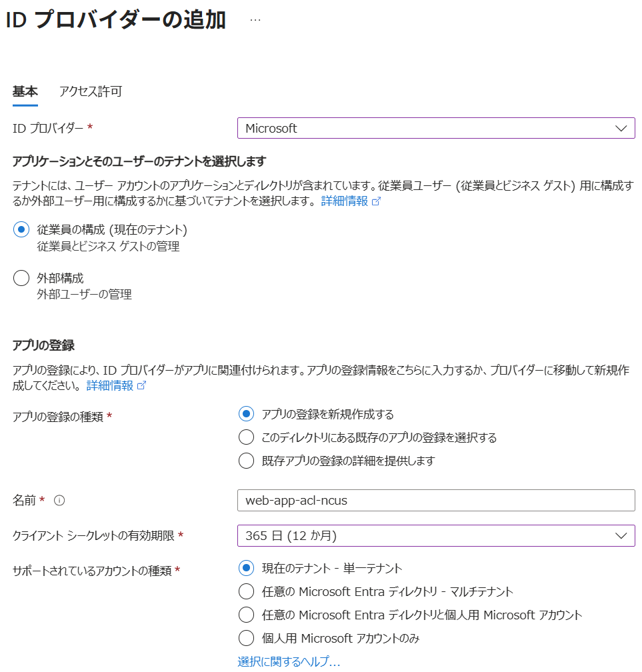The width and height of the screenshot is (642, 672).
Task: Select 外部構成 radio option
Action: click(21, 278)
